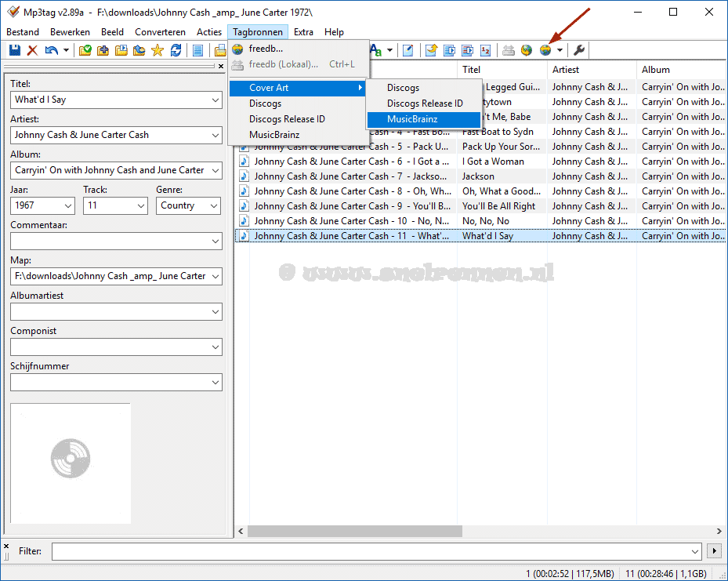Choose MusicBrainz in the Cover Art submenu
Image resolution: width=728 pixels, height=581 pixels.
pyautogui.click(x=423, y=119)
